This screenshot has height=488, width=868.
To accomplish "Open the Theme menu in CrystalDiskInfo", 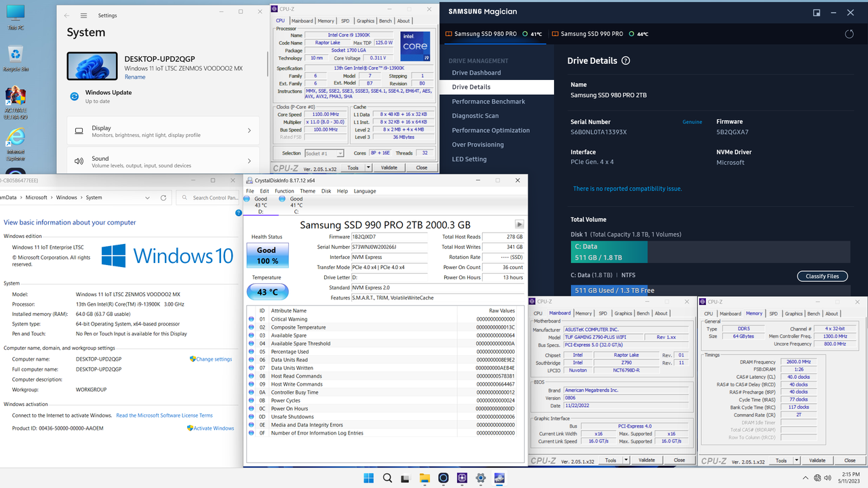I will pos(308,191).
